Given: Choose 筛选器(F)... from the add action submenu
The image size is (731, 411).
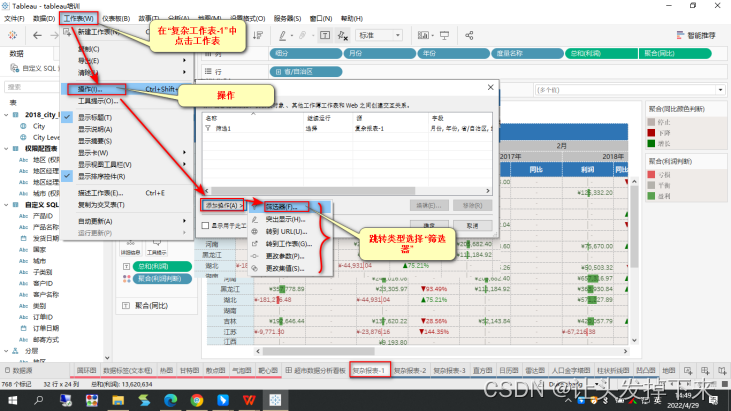Looking at the screenshot, I should [x=282, y=206].
